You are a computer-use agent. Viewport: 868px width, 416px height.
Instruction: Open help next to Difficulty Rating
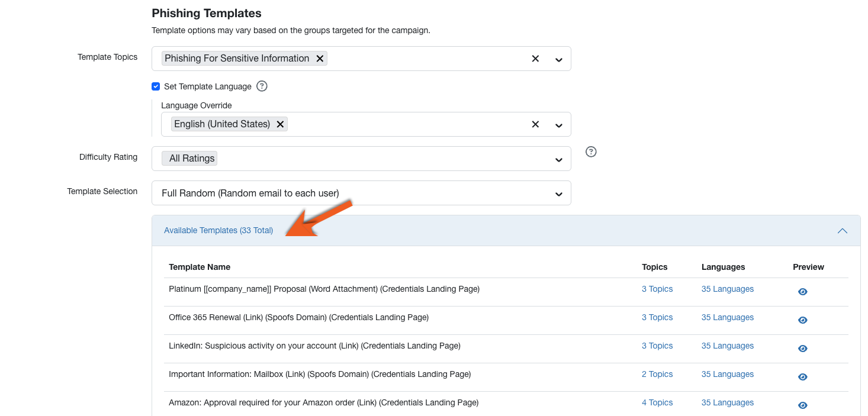point(590,151)
